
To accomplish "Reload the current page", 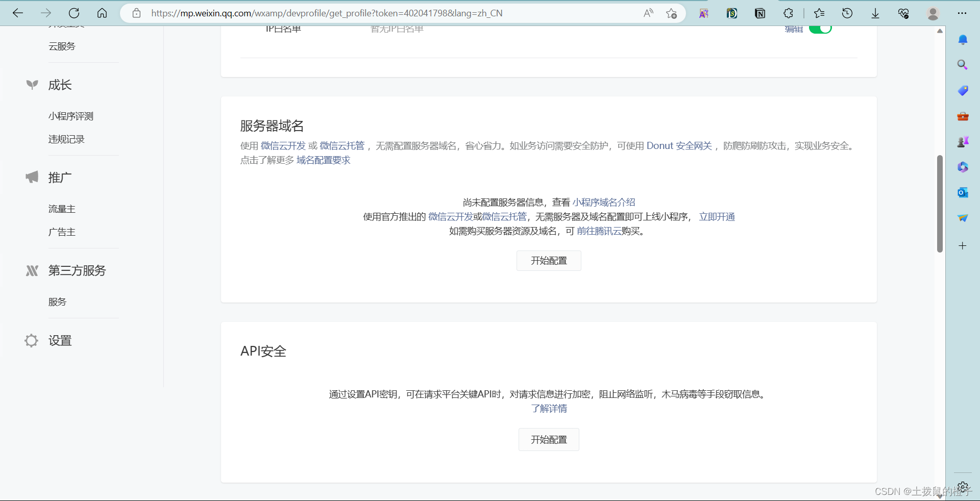I will 74,13.
